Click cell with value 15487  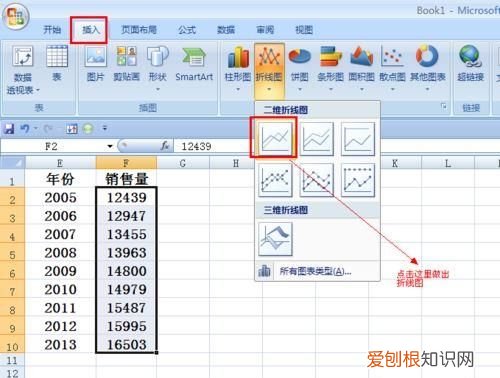126,308
